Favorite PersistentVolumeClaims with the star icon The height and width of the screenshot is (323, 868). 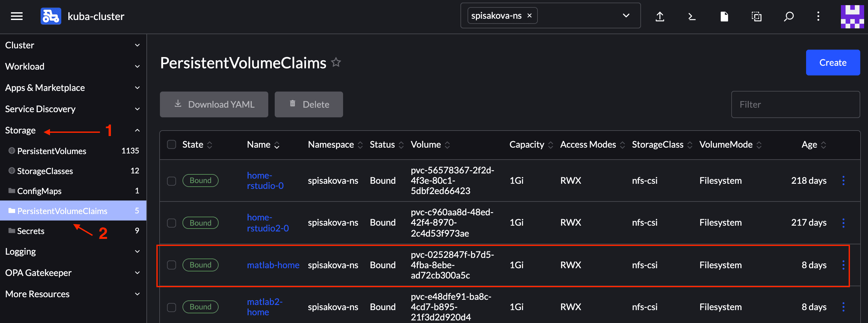tap(336, 63)
